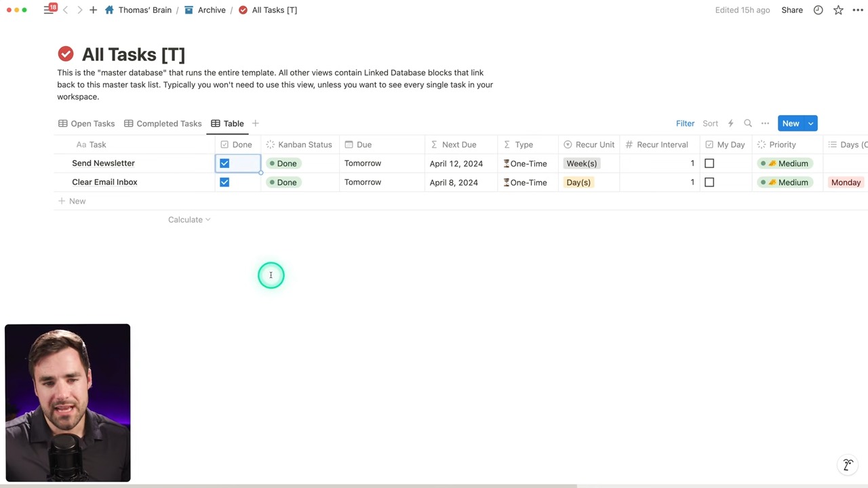The image size is (868, 488).
Task: Expand the New button dropdown arrow
Action: click(x=810, y=123)
